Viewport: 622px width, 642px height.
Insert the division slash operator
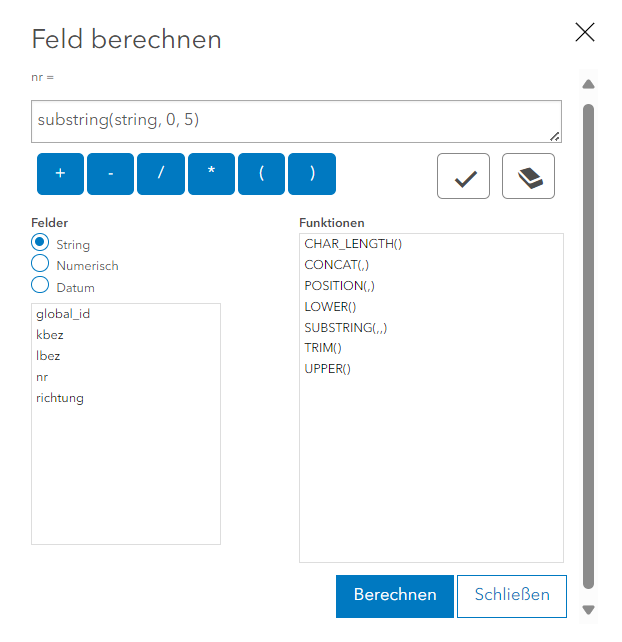161,174
